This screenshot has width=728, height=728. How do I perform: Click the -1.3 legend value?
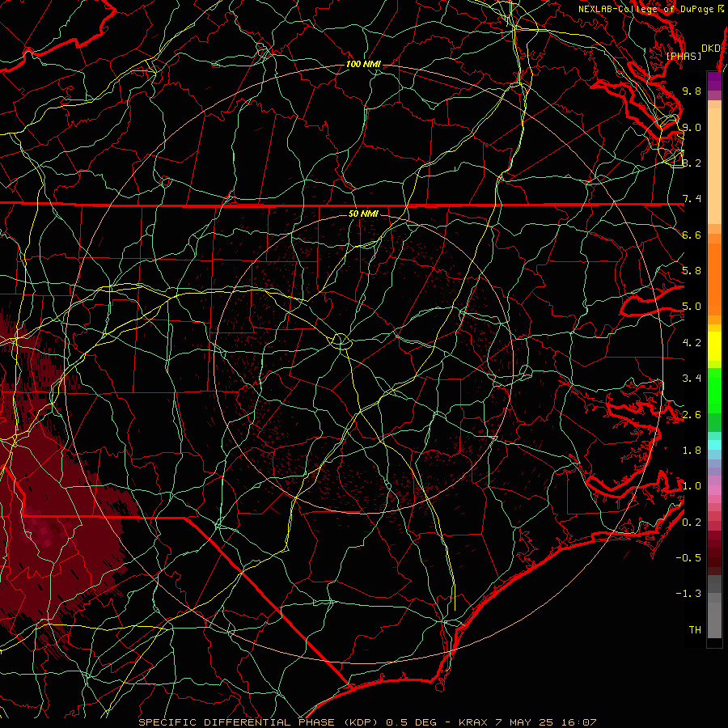(x=688, y=594)
